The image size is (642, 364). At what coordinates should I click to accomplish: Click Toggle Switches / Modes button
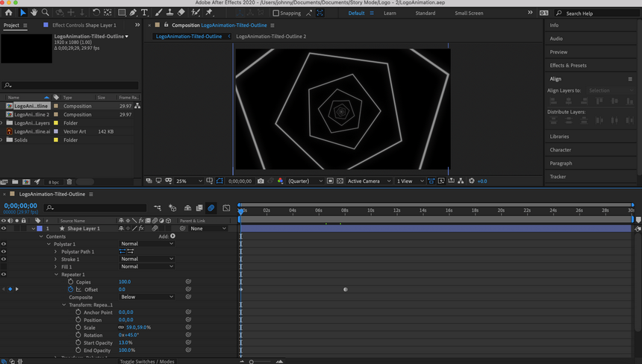click(147, 361)
